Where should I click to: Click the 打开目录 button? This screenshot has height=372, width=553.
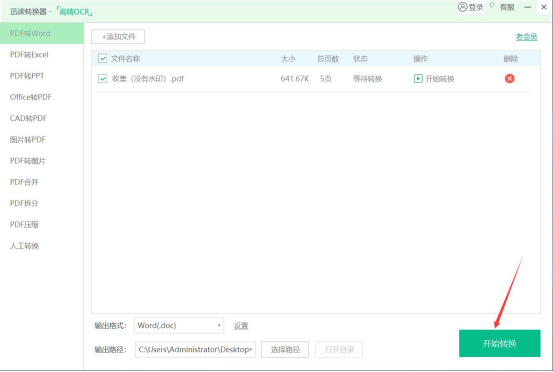pos(339,349)
